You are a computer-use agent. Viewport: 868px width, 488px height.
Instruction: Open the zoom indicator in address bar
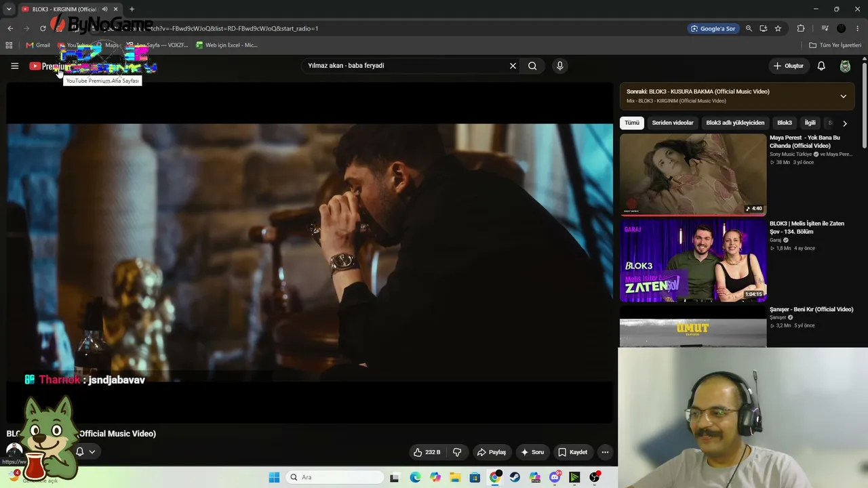pos(749,28)
